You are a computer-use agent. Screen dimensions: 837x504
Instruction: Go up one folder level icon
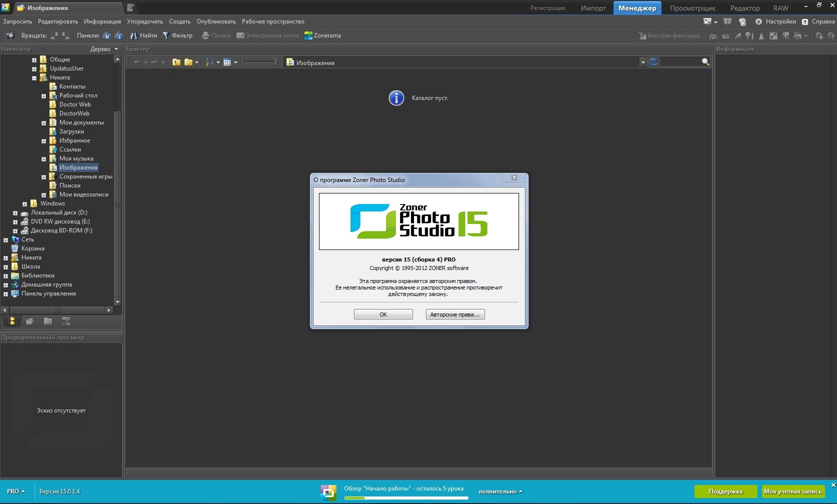(x=176, y=62)
